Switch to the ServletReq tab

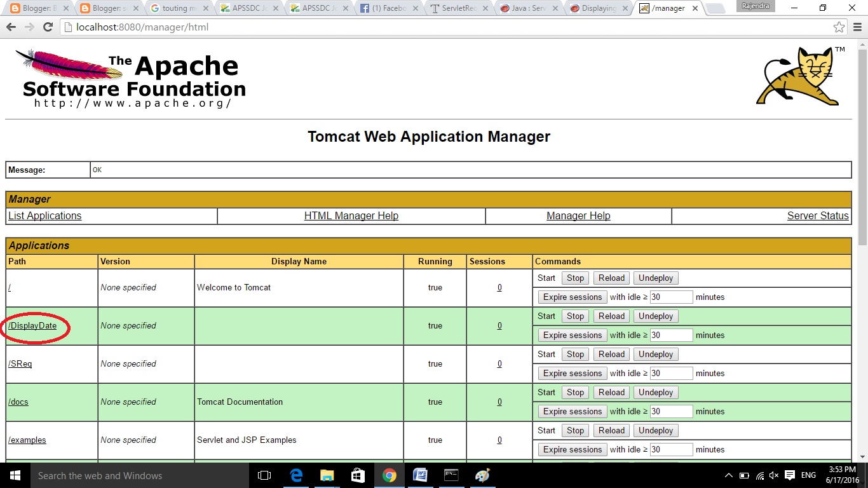pyautogui.click(x=459, y=8)
